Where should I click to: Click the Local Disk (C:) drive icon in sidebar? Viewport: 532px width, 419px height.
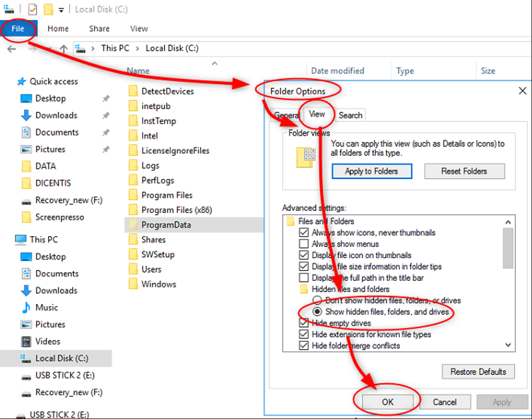pyautogui.click(x=26, y=359)
